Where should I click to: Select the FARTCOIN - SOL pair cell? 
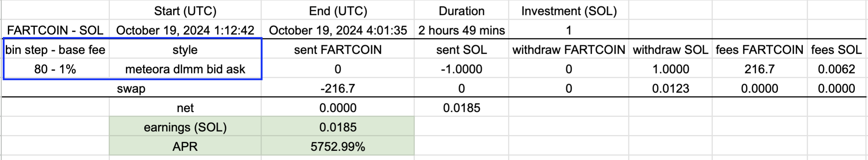[55, 30]
